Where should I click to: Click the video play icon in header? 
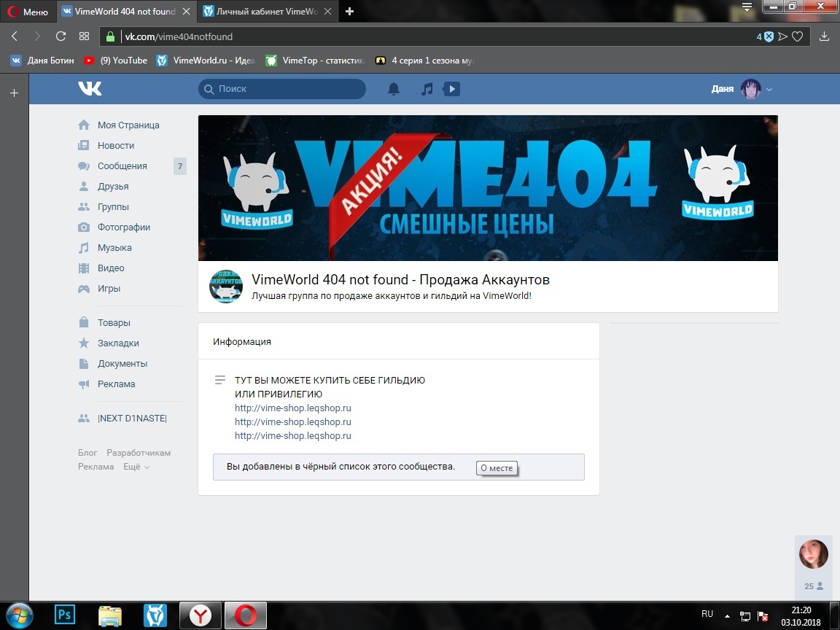tap(451, 89)
